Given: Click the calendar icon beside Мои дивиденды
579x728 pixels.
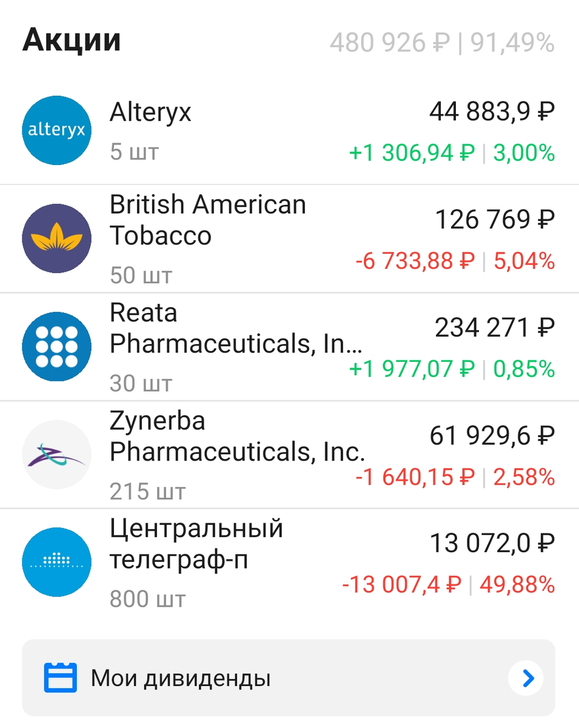Looking at the screenshot, I should pos(61,678).
